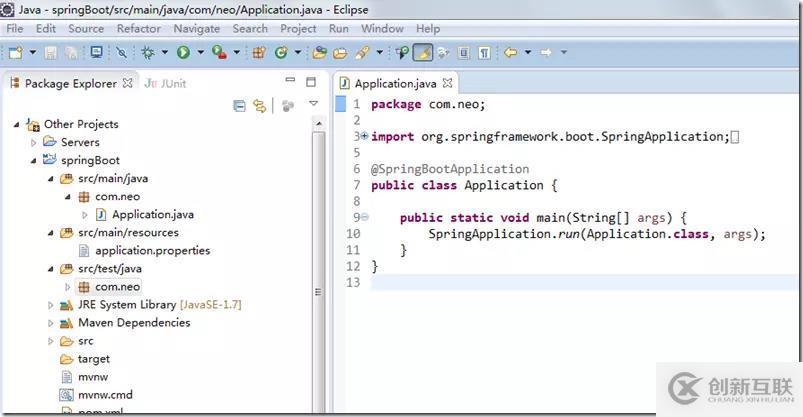This screenshot has height=417, width=803.
Task: Minimize the Package Explorer view
Action: coord(290,80)
